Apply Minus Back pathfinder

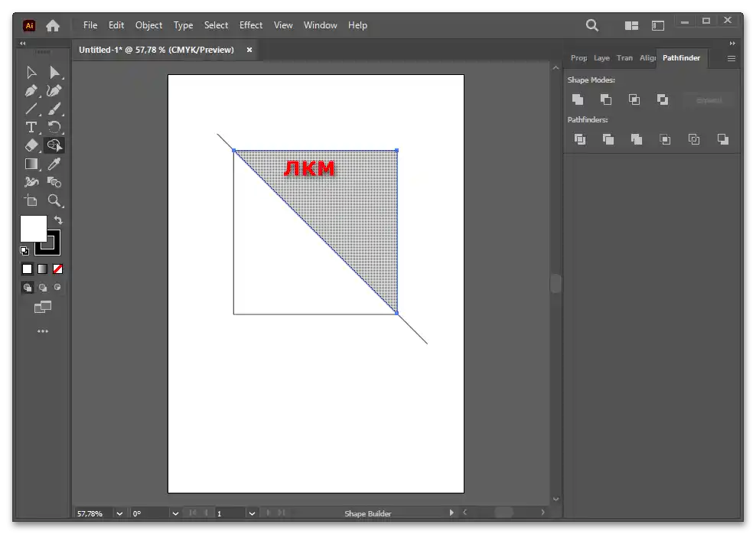[723, 139]
